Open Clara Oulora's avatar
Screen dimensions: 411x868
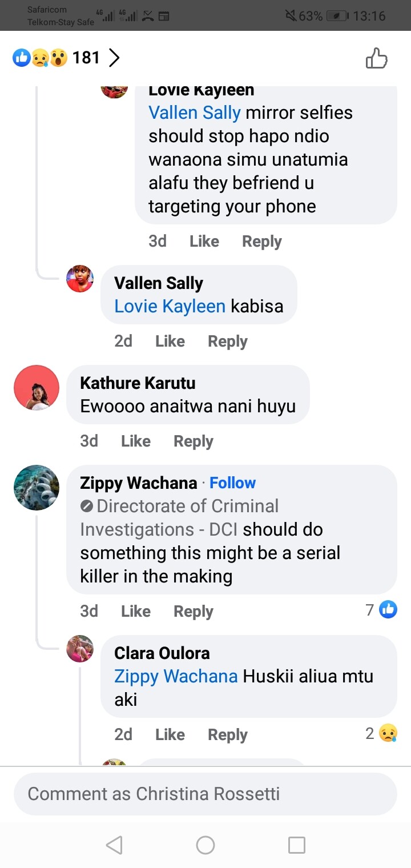click(x=80, y=649)
